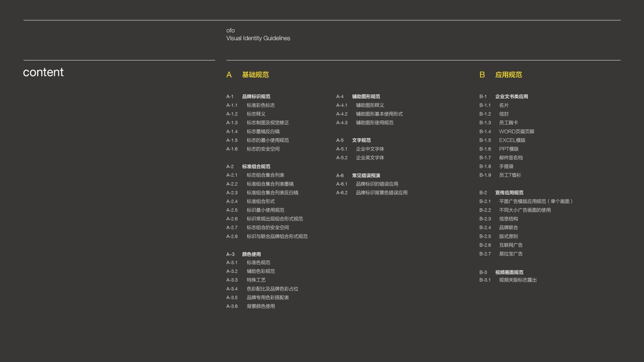
Task: Click heading 'A-3 颜色使用'
Action: 244,254
